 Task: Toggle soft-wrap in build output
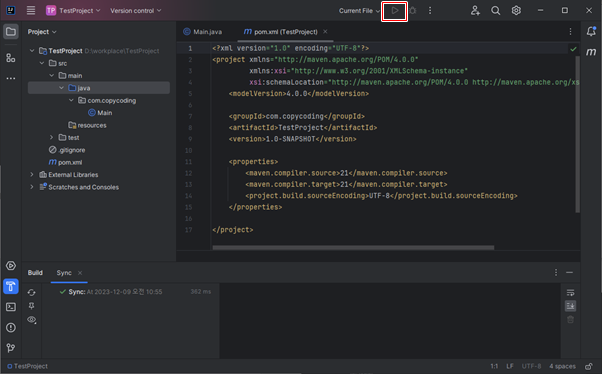[571, 293]
